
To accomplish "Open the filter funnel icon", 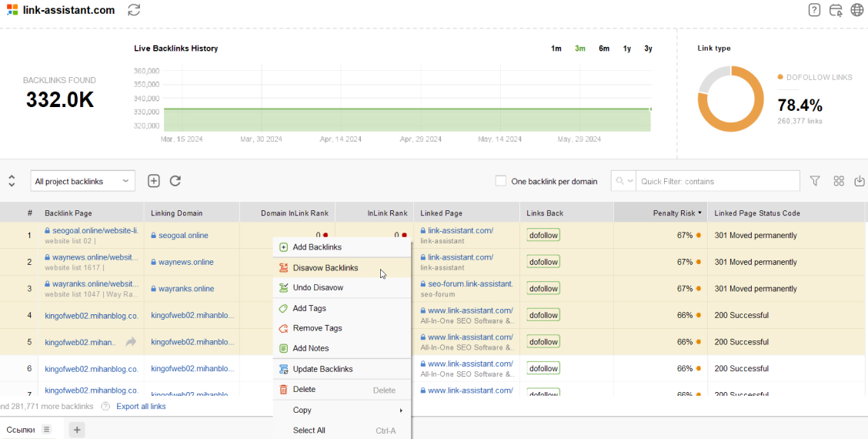I will pos(814,181).
